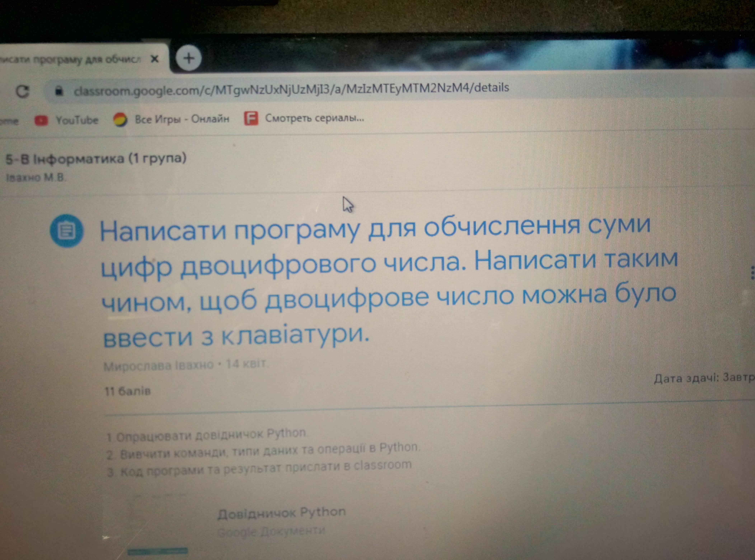
Task: Close the current browser tab
Action: tap(154, 59)
